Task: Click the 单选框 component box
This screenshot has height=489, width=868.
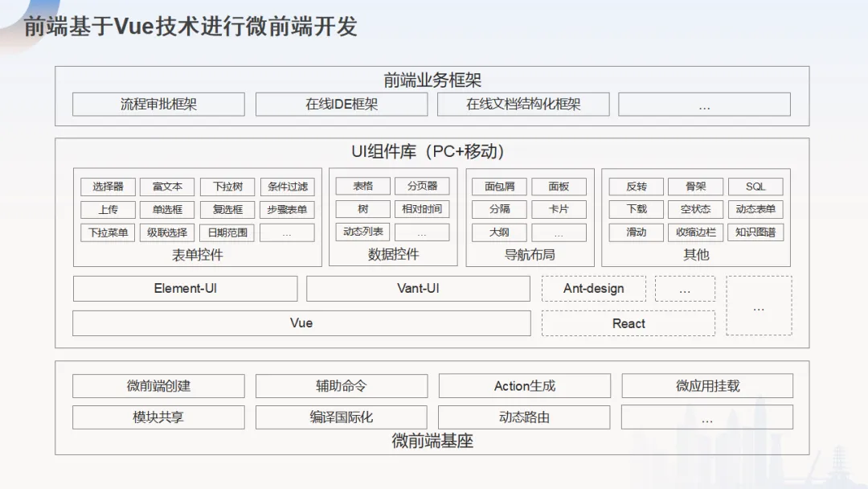Action: tap(167, 209)
